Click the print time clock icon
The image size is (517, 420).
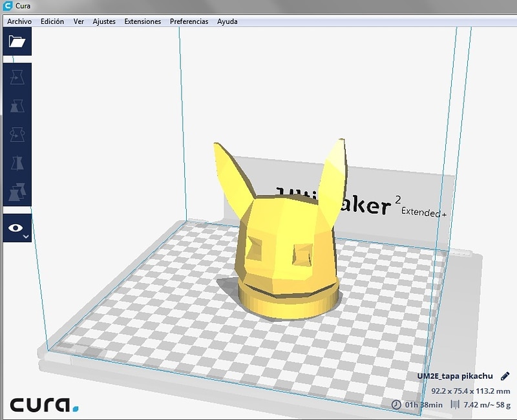396,404
